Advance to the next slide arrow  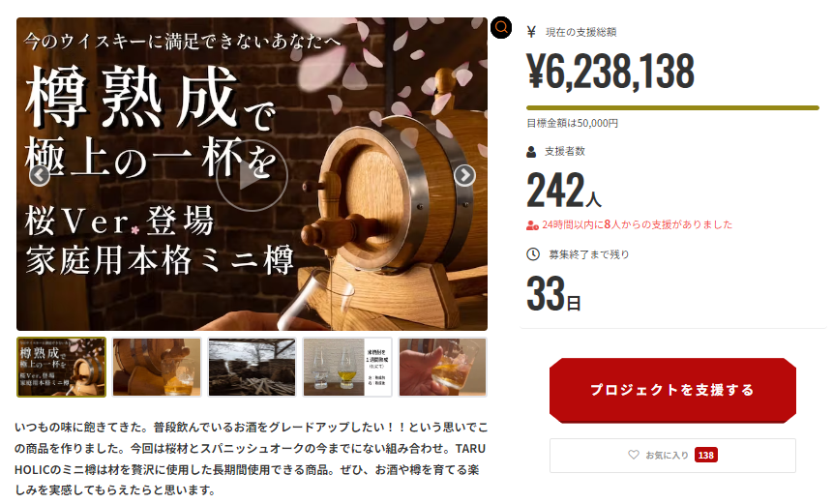464,175
